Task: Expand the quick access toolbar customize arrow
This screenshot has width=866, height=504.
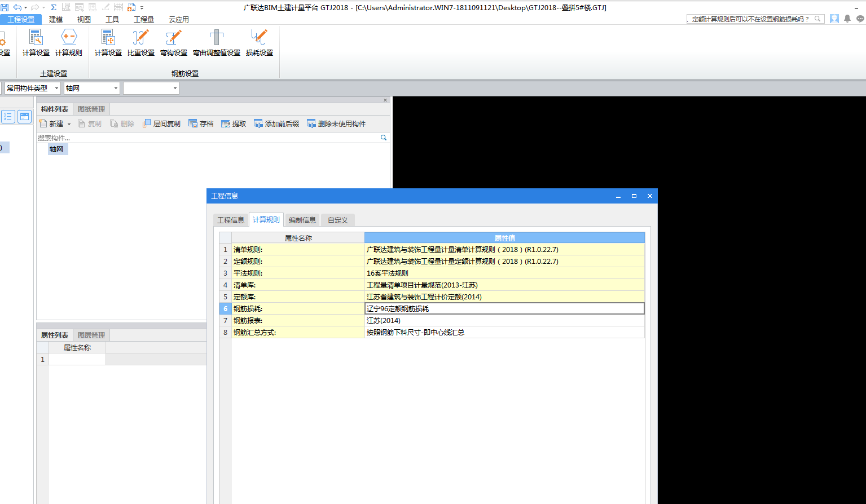Action: coord(142,8)
